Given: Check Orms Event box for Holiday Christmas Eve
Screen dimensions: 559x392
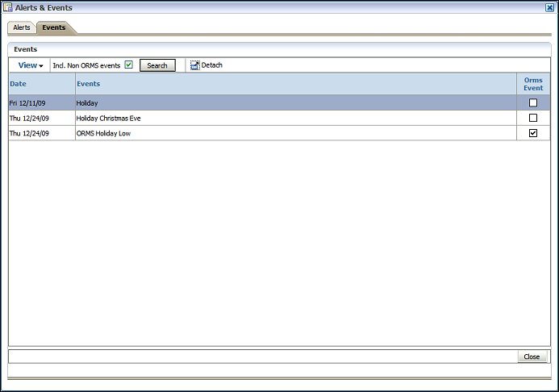Looking at the screenshot, I should pos(532,118).
